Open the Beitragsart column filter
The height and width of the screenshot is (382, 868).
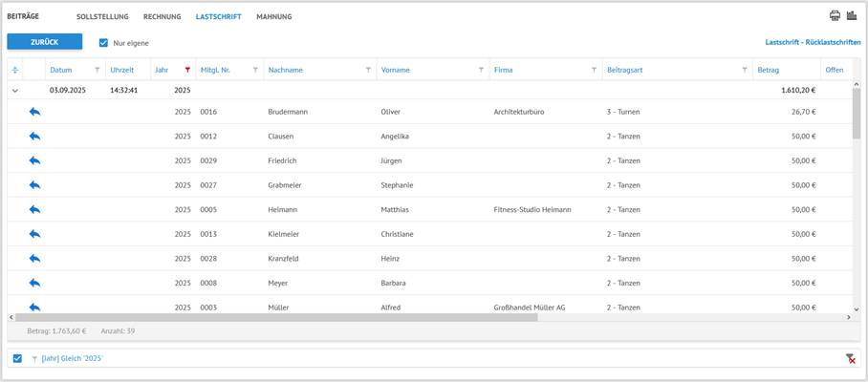pos(745,70)
